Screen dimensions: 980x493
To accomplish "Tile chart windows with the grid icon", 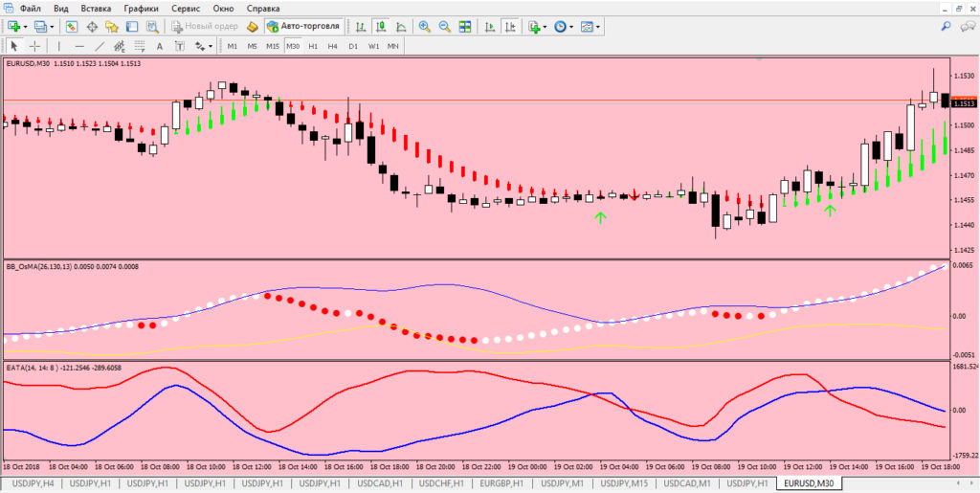I will (466, 27).
